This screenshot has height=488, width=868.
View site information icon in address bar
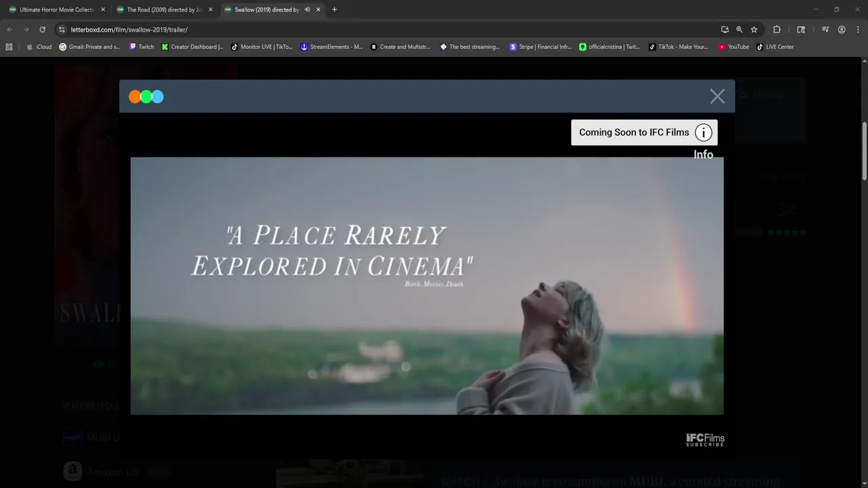tap(62, 30)
